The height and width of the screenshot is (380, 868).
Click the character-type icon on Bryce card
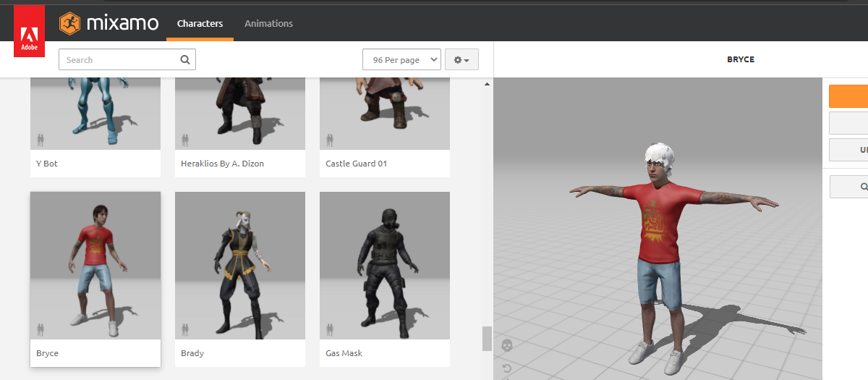(x=41, y=329)
